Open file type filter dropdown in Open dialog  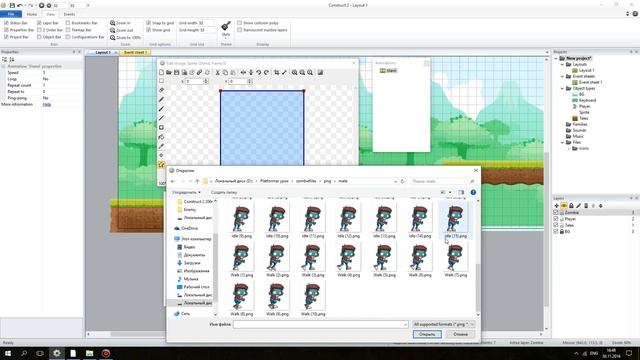pos(443,324)
